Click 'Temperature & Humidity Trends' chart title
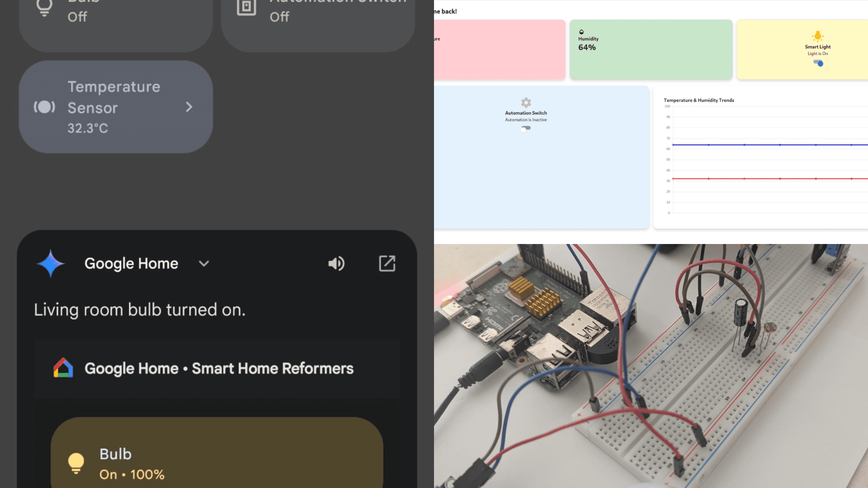Image resolution: width=868 pixels, height=488 pixels. pos(699,100)
